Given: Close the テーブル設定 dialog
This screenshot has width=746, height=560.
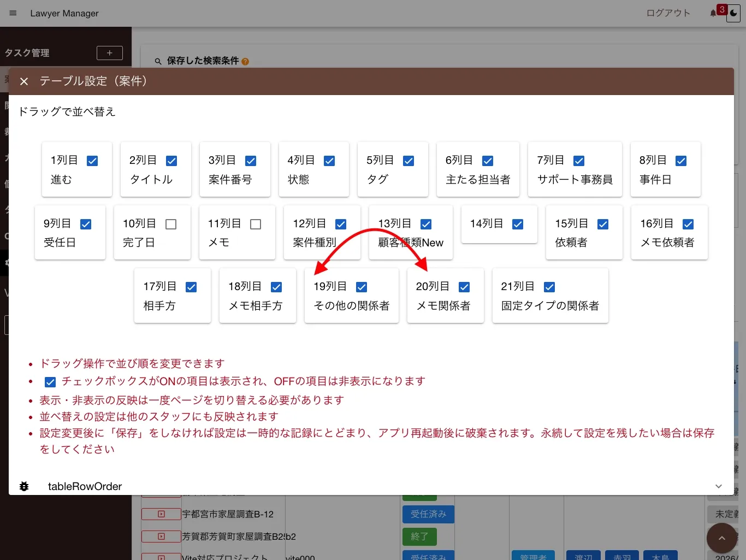Looking at the screenshot, I should 24,81.
